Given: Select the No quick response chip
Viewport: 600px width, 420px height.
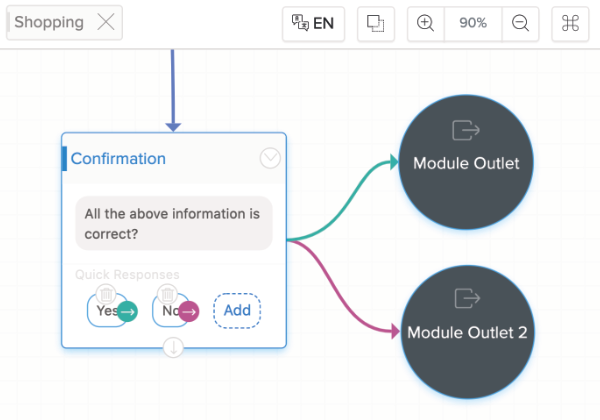Looking at the screenshot, I should pyautogui.click(x=164, y=312).
